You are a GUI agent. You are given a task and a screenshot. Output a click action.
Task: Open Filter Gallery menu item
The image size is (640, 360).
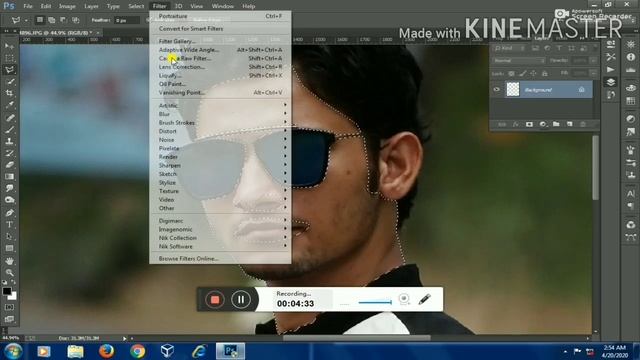point(220,41)
